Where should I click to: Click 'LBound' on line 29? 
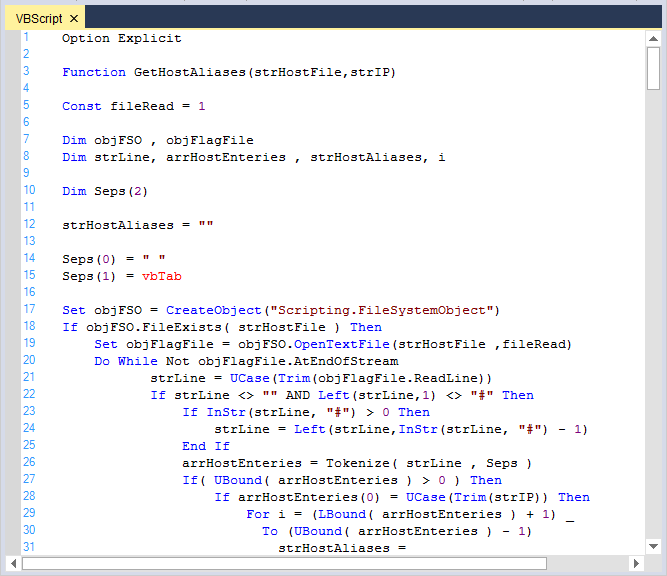pos(342,515)
